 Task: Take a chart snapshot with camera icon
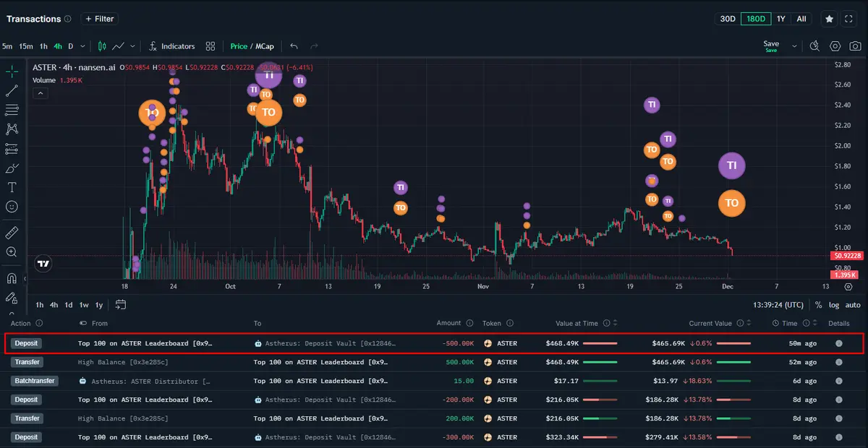(856, 46)
